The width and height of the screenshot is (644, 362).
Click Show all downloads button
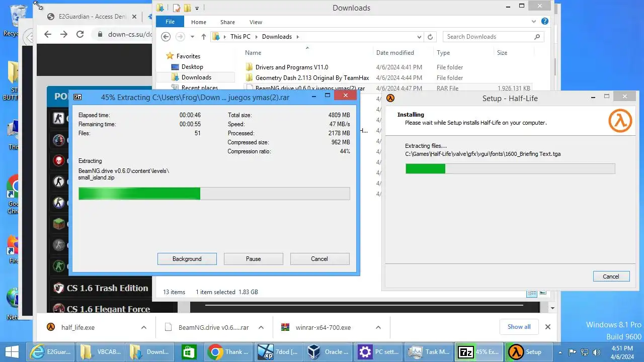[519, 327]
